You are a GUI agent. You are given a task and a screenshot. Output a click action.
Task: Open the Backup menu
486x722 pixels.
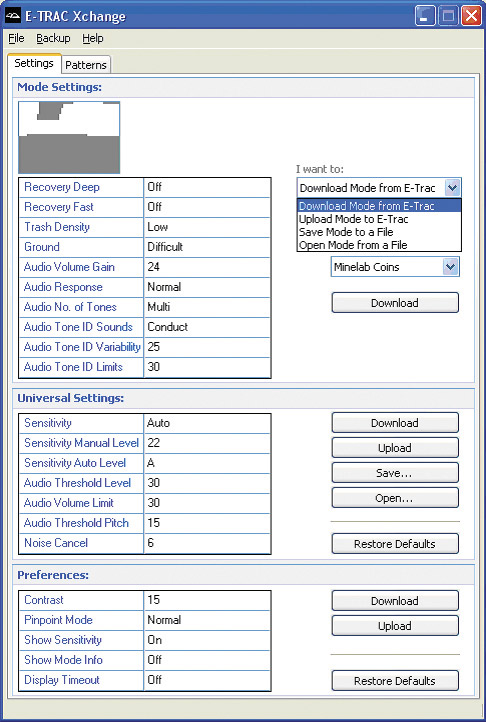(53, 39)
